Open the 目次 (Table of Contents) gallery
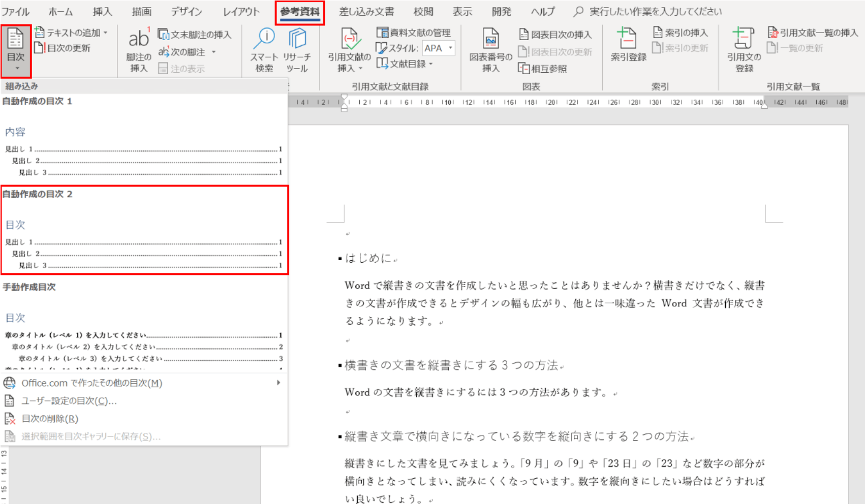 pos(16,48)
